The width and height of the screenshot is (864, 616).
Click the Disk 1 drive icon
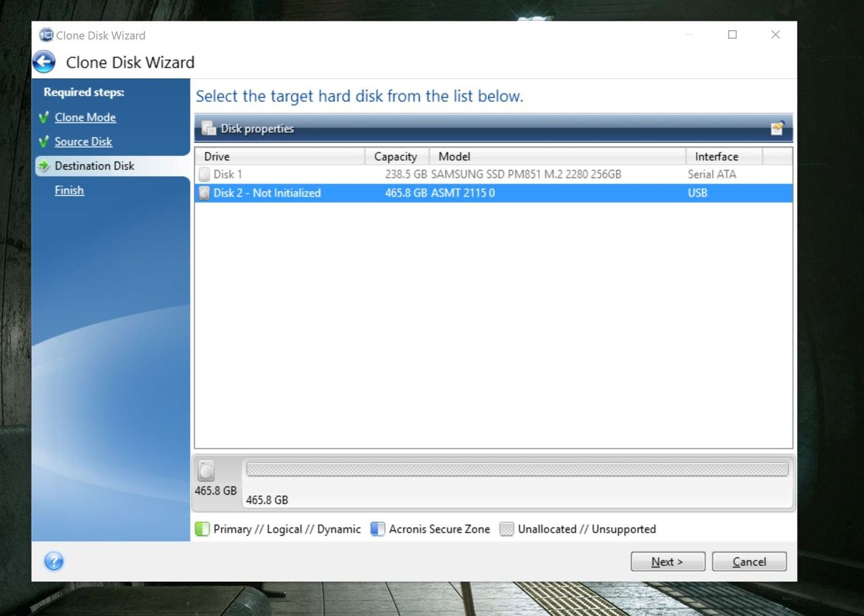205,174
